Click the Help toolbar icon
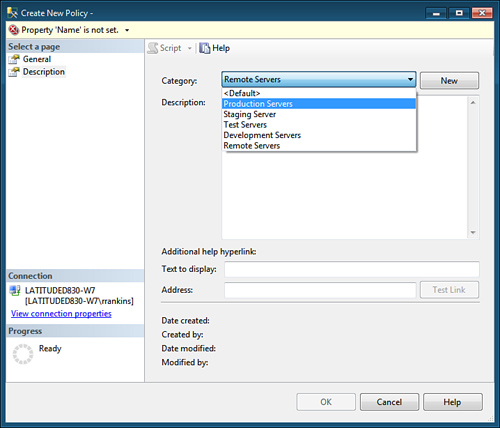 [x=204, y=48]
